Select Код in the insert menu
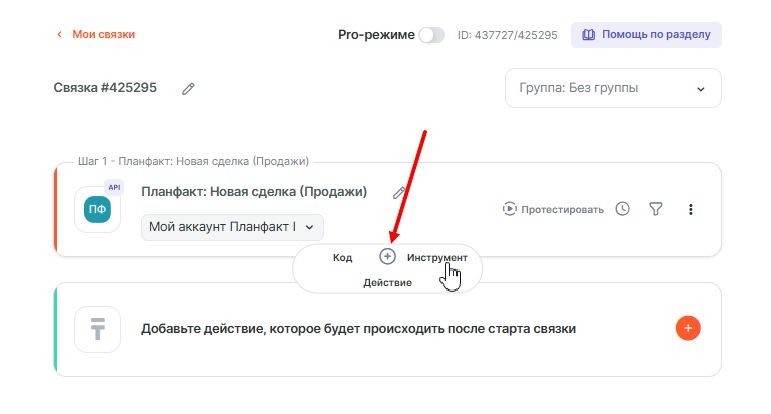 click(x=342, y=258)
